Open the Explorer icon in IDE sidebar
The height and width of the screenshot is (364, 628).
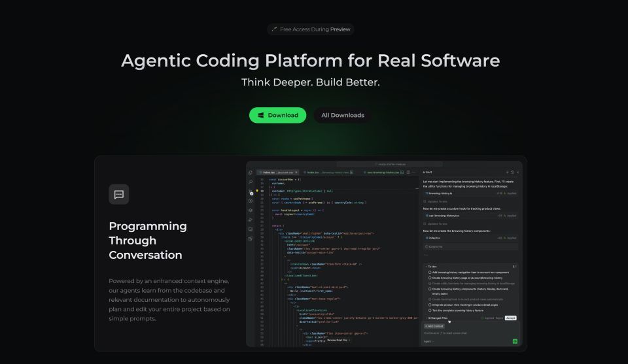(x=251, y=173)
